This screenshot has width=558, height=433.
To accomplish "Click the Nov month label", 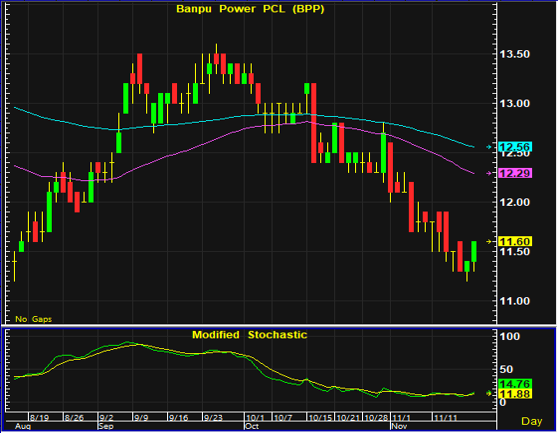I will (x=399, y=426).
